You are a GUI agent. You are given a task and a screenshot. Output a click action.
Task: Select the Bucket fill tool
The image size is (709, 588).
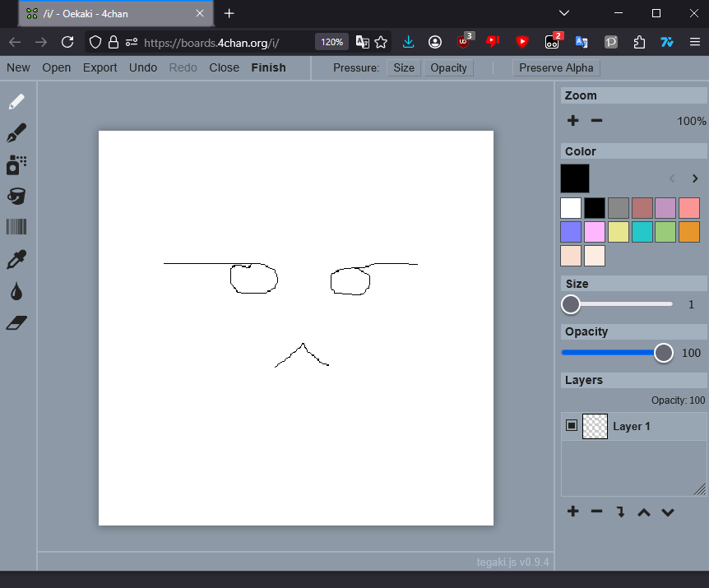(16, 197)
